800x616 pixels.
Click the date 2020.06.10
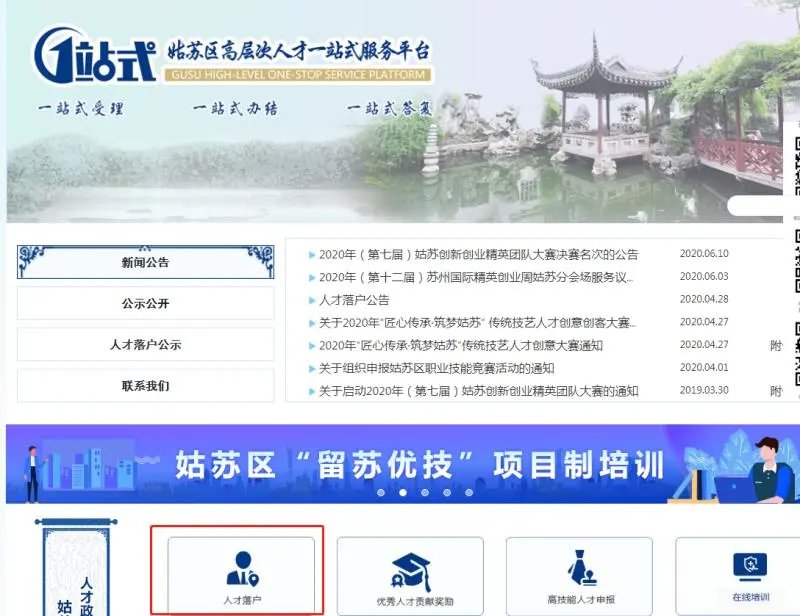pyautogui.click(x=704, y=254)
